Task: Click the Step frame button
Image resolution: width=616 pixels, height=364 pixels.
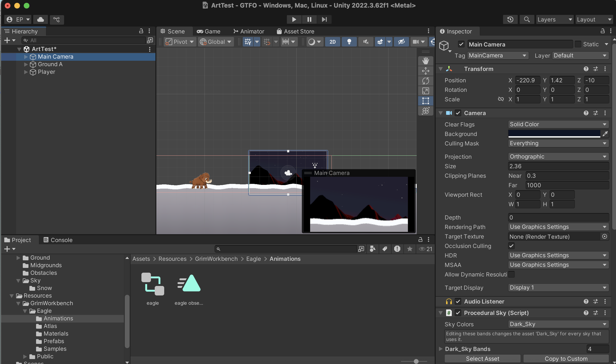Action: click(x=324, y=19)
